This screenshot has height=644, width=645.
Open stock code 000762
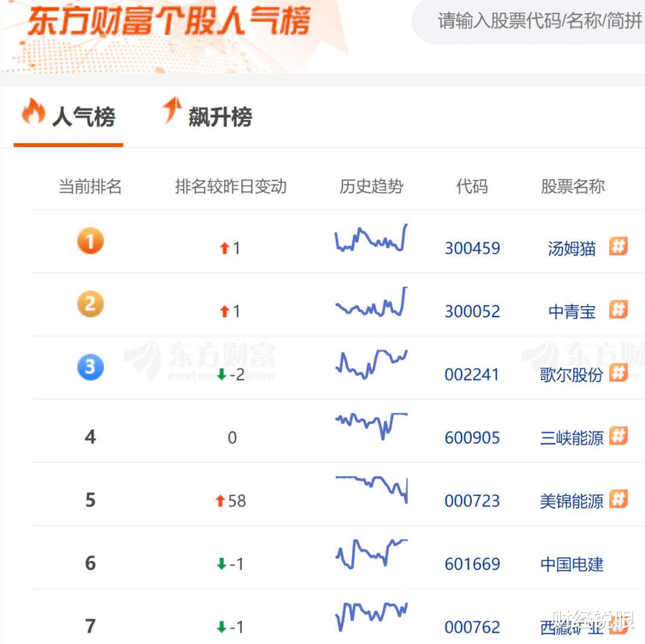point(472,627)
